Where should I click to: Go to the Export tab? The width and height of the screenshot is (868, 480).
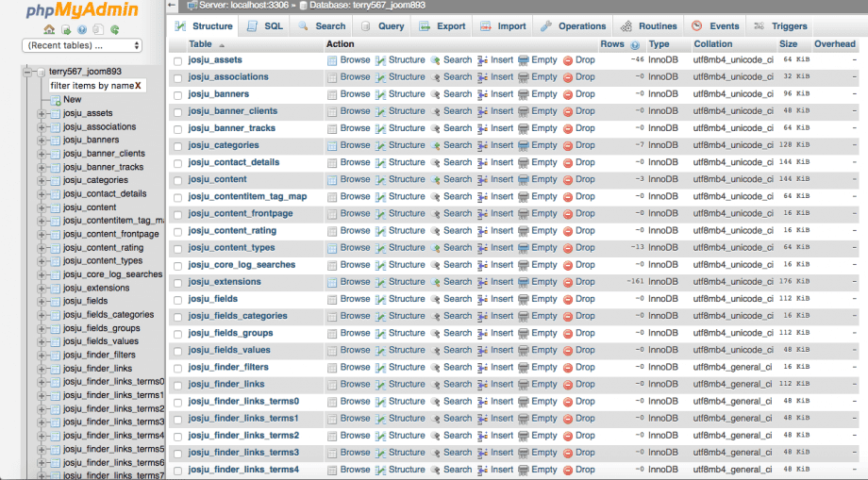click(442, 26)
